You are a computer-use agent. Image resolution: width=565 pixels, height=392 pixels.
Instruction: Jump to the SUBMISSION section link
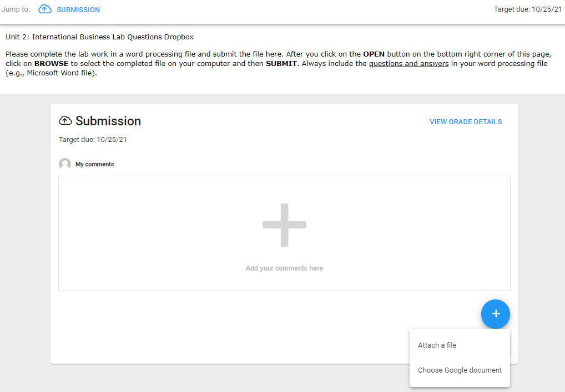tap(78, 10)
